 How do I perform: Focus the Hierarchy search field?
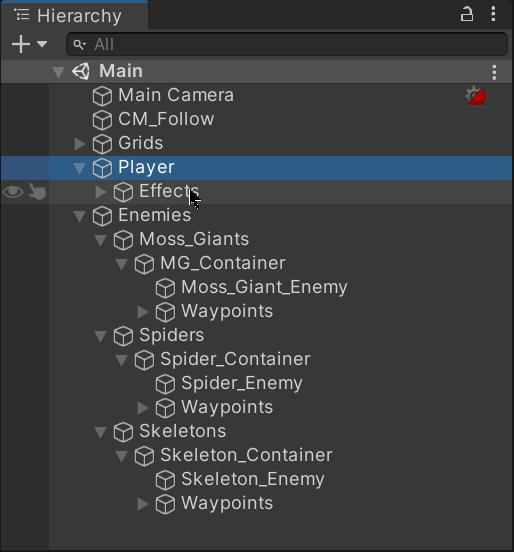coord(287,44)
